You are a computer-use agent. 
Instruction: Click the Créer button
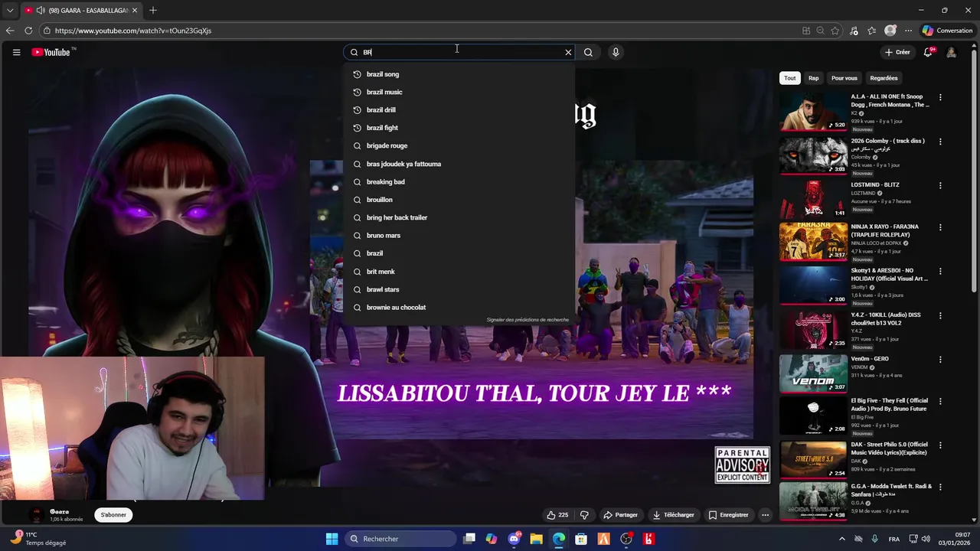[897, 52]
